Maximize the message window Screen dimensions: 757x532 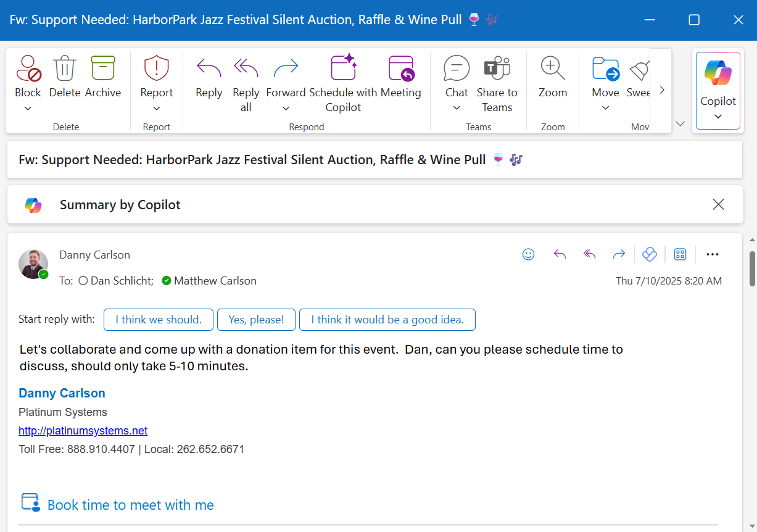(x=694, y=20)
